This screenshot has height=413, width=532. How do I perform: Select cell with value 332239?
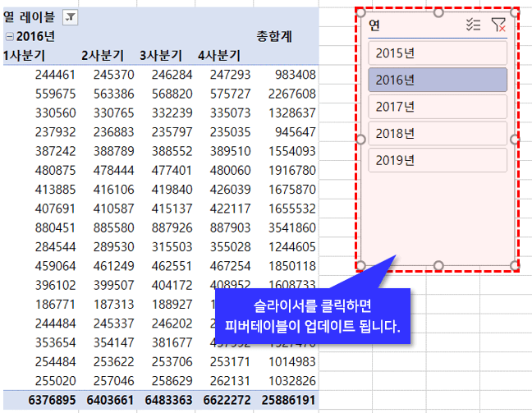pyautogui.click(x=172, y=113)
